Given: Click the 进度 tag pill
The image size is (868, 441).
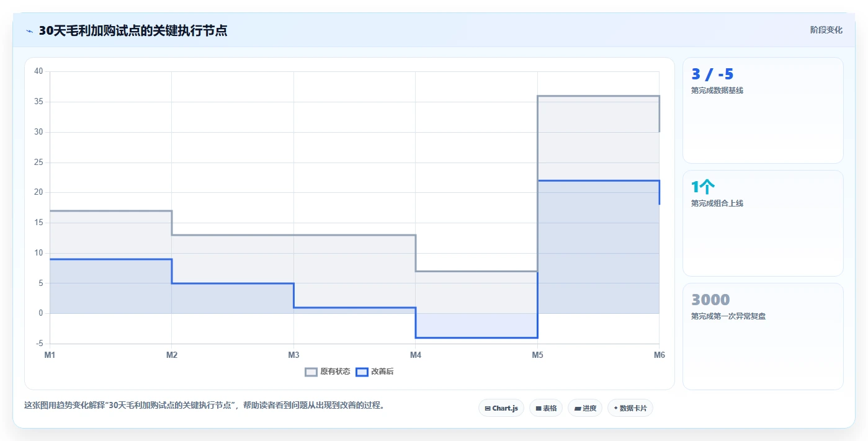Looking at the screenshot, I should (x=585, y=408).
